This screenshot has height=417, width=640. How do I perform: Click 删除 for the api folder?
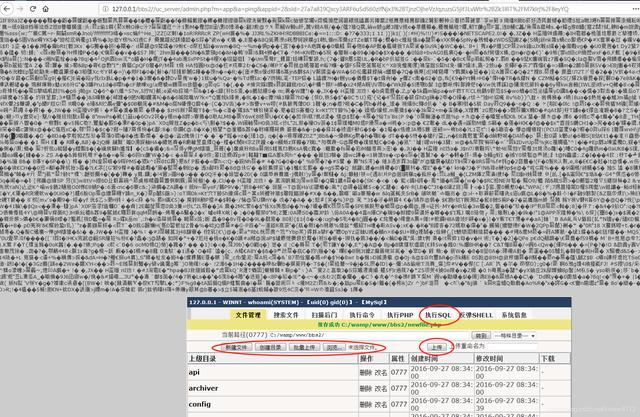[365, 372]
